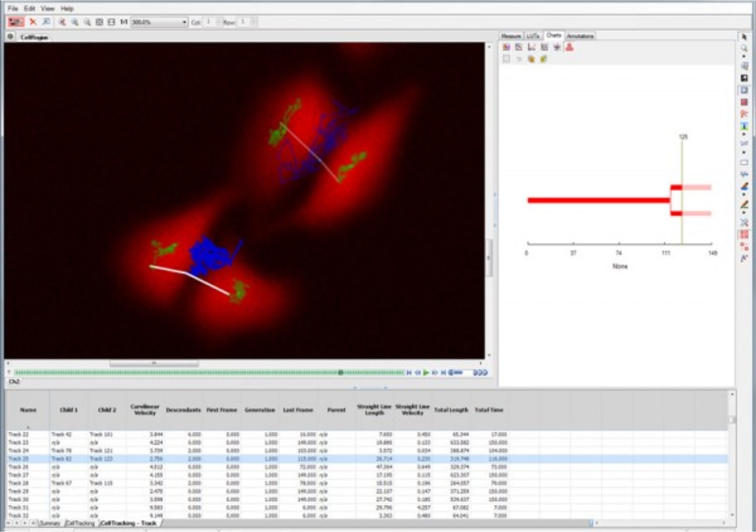
Task: Click the fit-image-to-window icon
Action: [x=98, y=22]
